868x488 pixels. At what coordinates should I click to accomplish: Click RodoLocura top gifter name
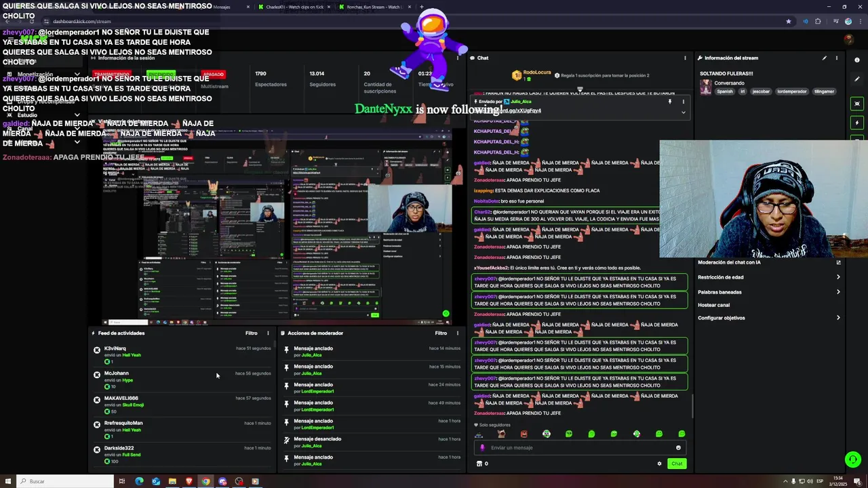[x=537, y=73]
